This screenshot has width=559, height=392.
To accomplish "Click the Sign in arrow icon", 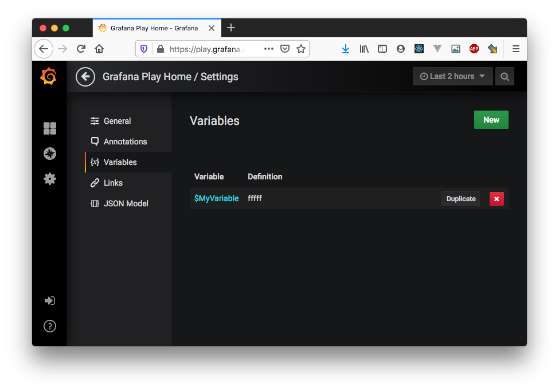I will coord(49,301).
